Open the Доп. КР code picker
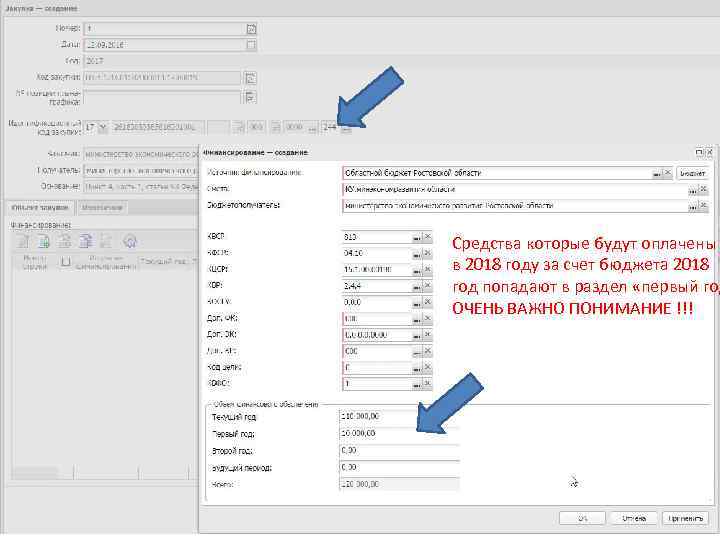Screen dimensions: 720x540 pos(416,352)
